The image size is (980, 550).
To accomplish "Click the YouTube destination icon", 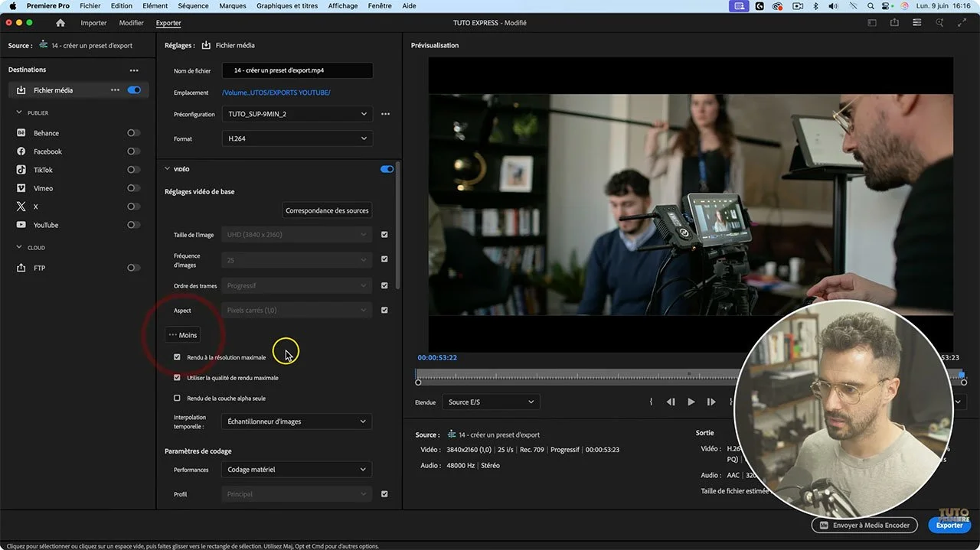I will click(x=21, y=225).
